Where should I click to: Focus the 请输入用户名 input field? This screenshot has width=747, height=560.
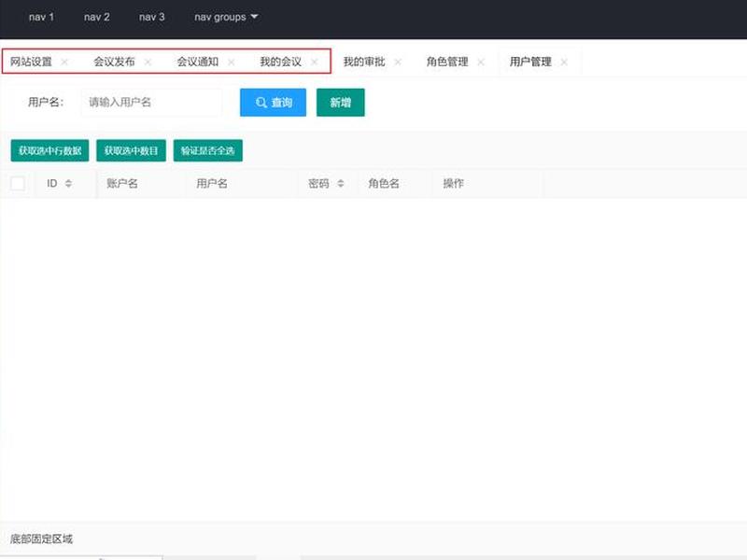tap(151, 102)
